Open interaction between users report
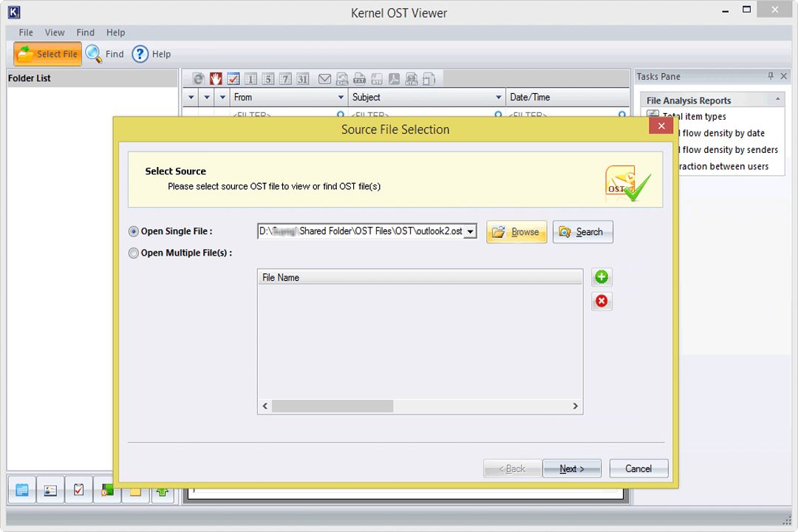 pyautogui.click(x=723, y=166)
